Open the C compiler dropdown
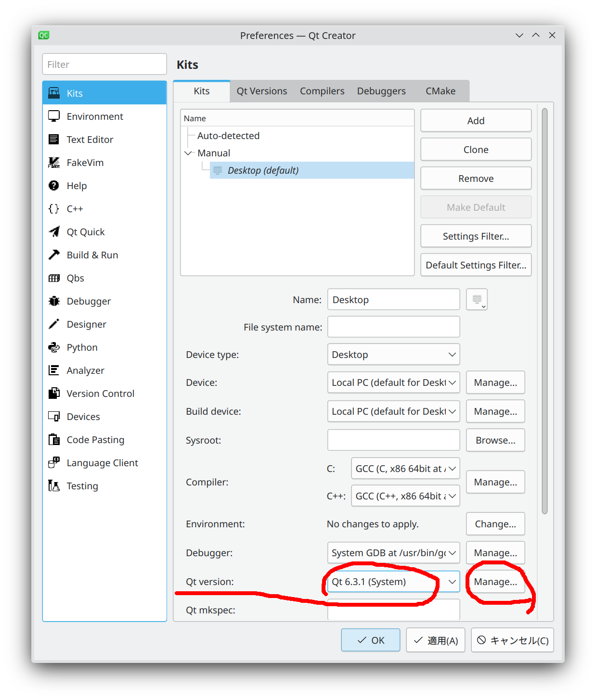596x700 pixels. pos(405,469)
